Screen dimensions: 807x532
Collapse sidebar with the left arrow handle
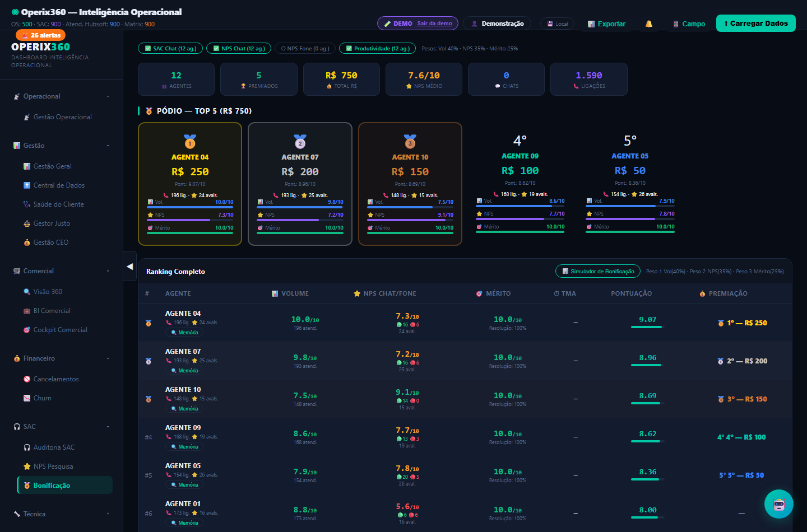click(130, 267)
